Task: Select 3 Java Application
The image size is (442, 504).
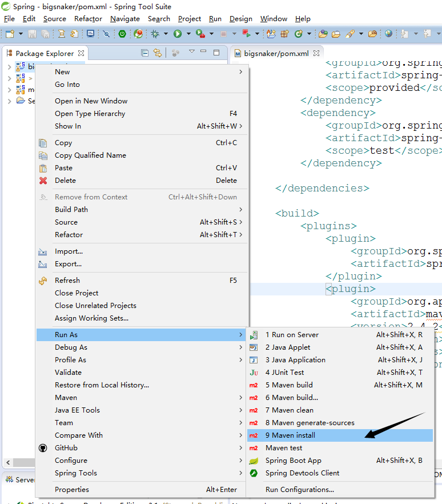Action: 340,359
